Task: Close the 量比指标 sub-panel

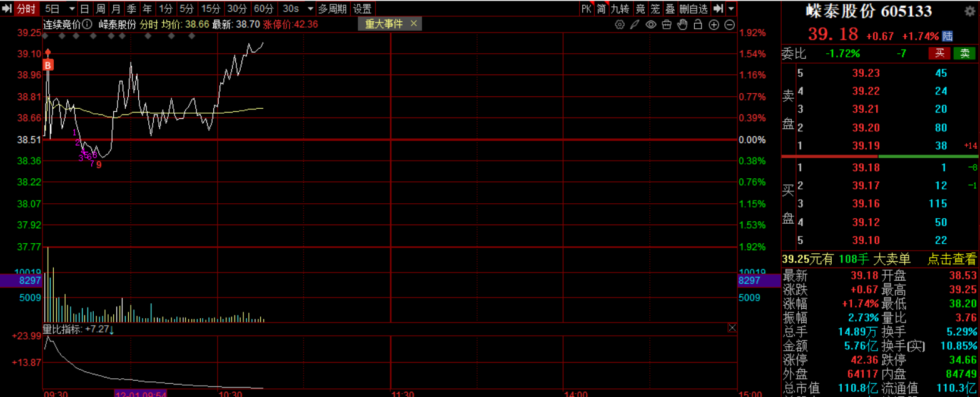Action: coord(732,328)
